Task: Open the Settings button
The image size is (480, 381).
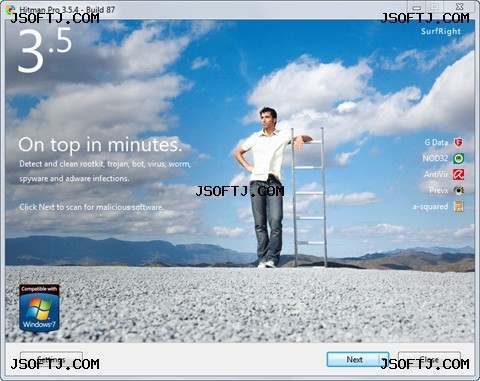Action: tap(51, 360)
